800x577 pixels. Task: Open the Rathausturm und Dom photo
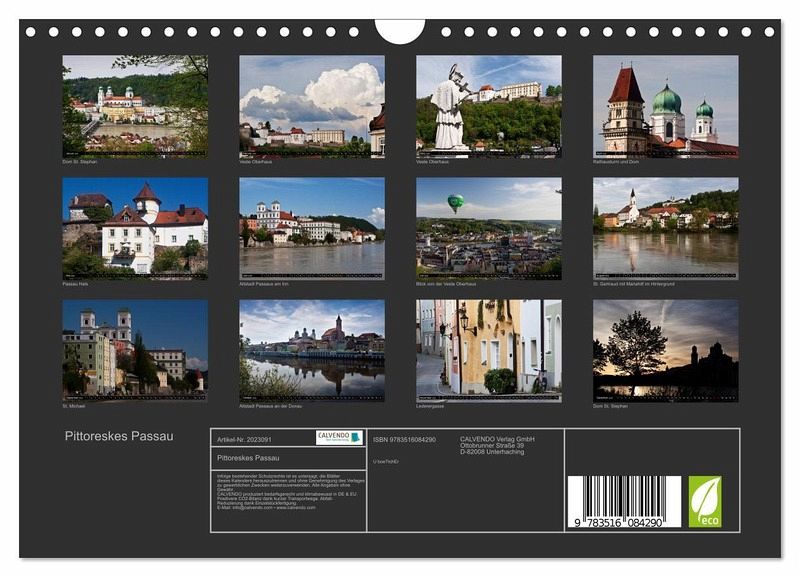[x=665, y=104]
